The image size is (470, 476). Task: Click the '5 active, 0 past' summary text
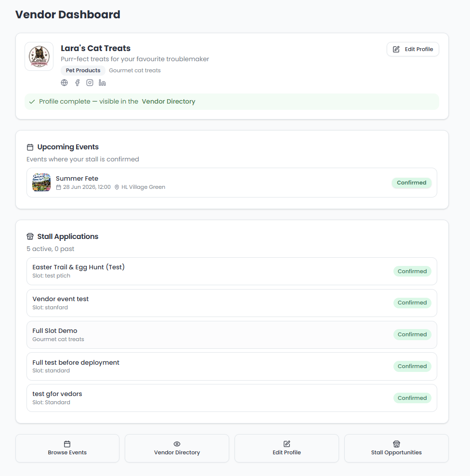point(51,249)
